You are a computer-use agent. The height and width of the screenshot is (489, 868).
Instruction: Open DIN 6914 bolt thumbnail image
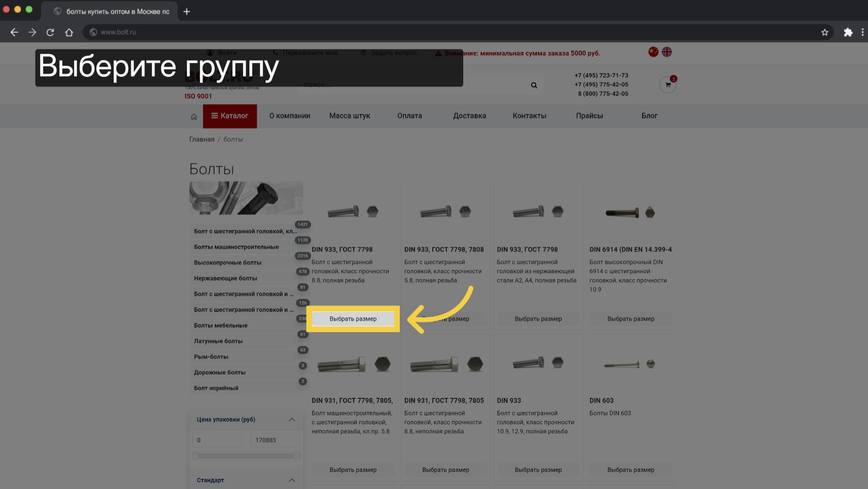coord(631,212)
